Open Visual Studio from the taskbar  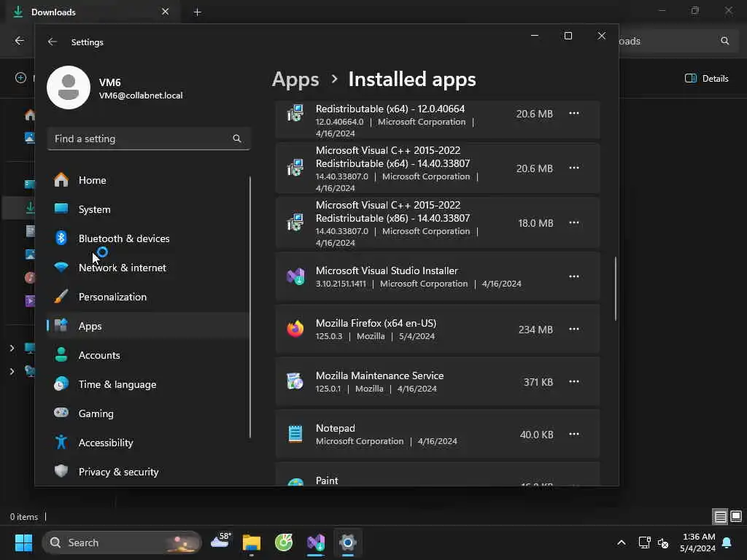[315, 542]
